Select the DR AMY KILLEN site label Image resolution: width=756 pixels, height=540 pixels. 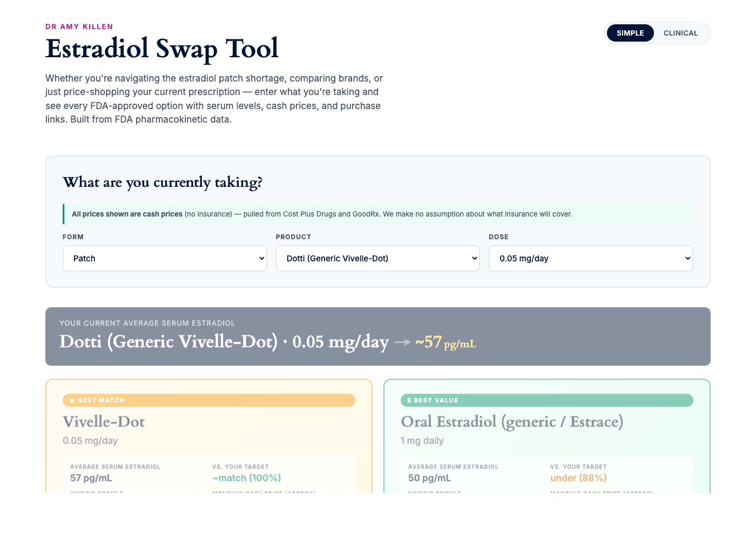(x=79, y=26)
